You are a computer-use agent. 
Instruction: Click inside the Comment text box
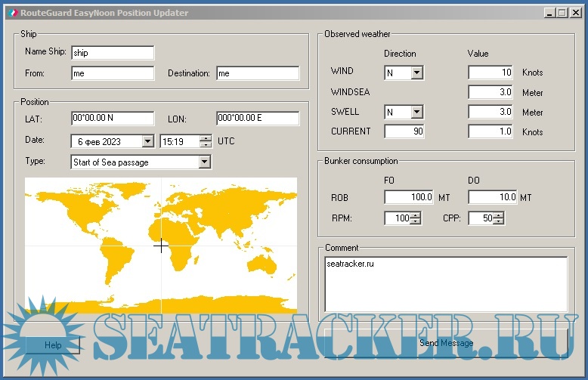[446, 283]
